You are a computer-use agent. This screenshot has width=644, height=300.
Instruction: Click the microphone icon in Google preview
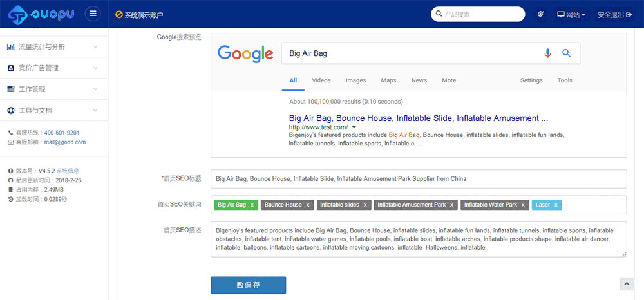(x=548, y=53)
